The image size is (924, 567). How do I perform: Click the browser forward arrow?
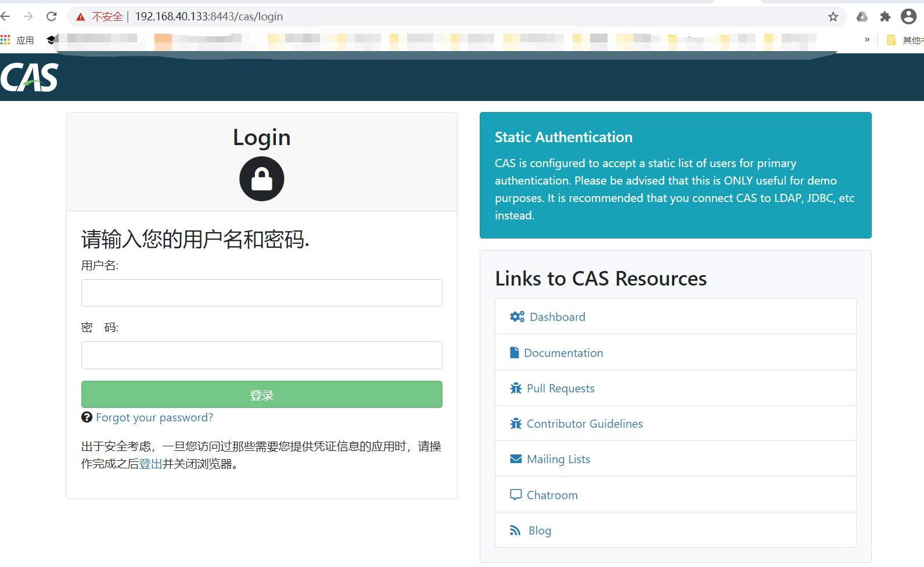pyautogui.click(x=28, y=16)
